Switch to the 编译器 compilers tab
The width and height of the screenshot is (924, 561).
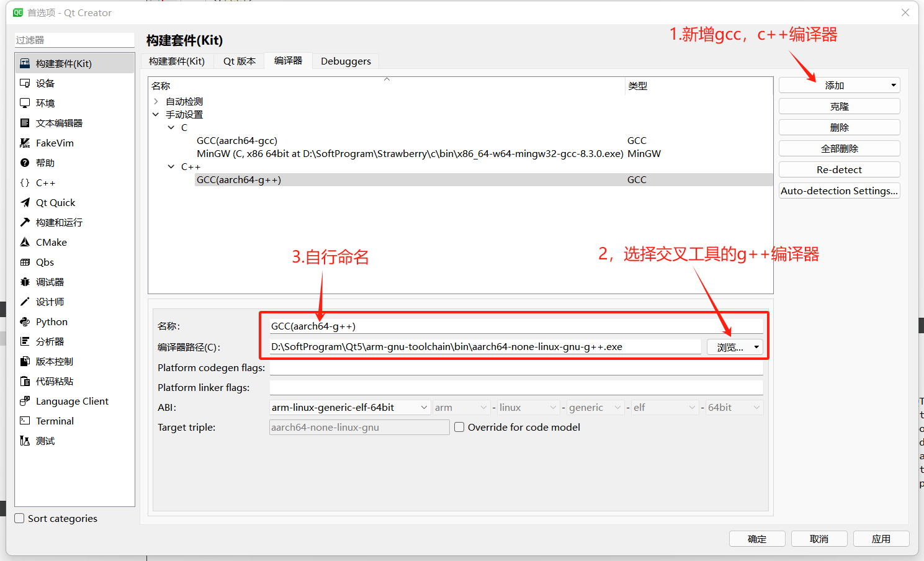click(x=288, y=60)
